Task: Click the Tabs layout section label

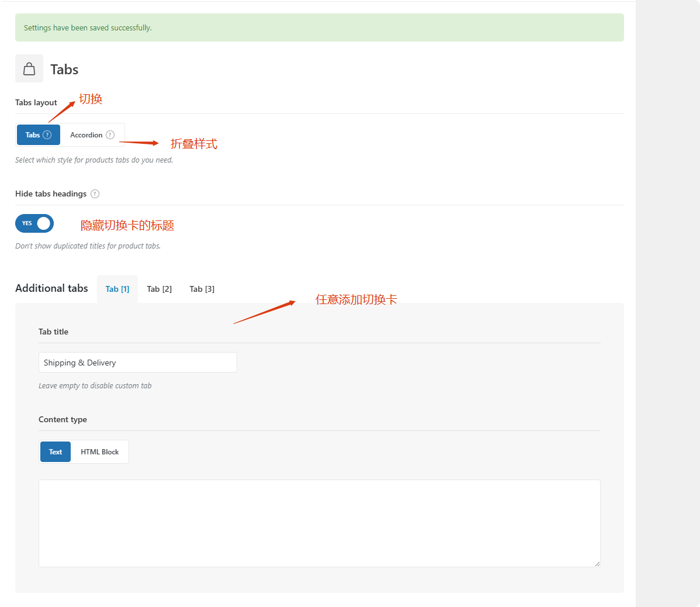Action: (36, 103)
